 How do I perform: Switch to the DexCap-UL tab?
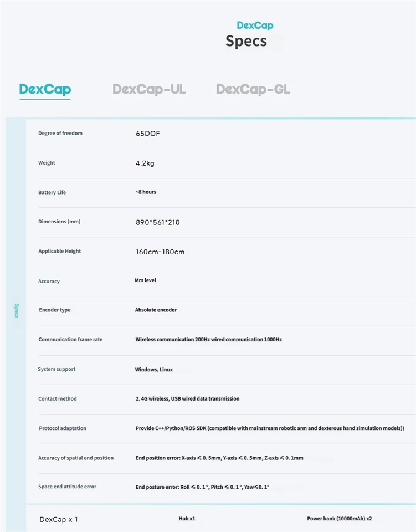point(149,89)
